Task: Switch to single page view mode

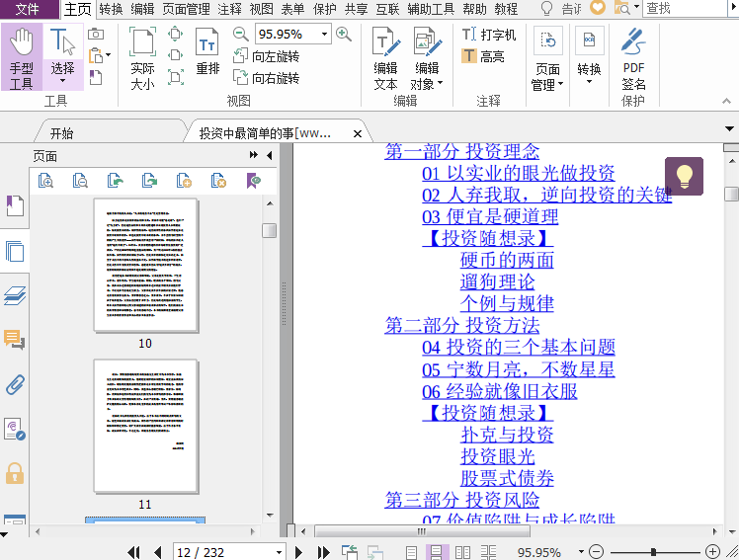Action: [411, 552]
